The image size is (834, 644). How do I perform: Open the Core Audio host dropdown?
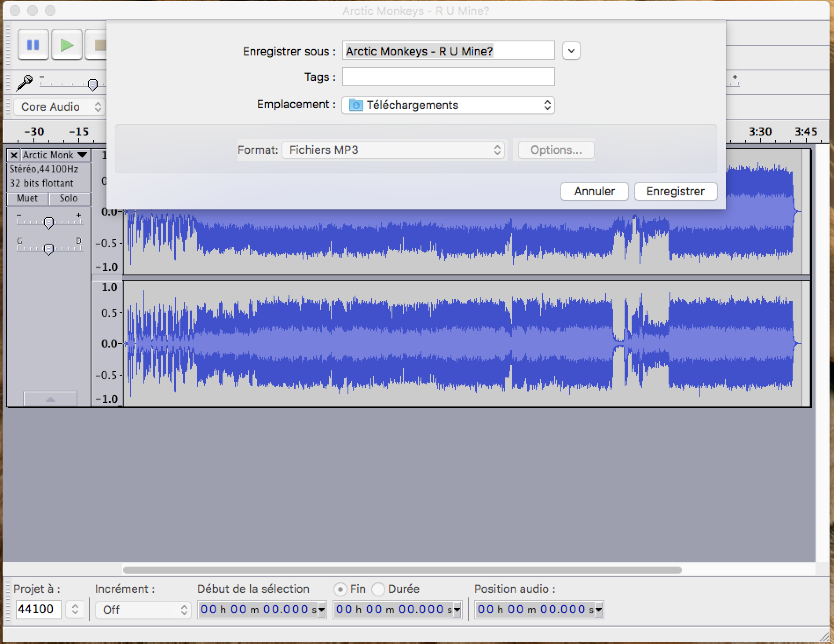(59, 107)
